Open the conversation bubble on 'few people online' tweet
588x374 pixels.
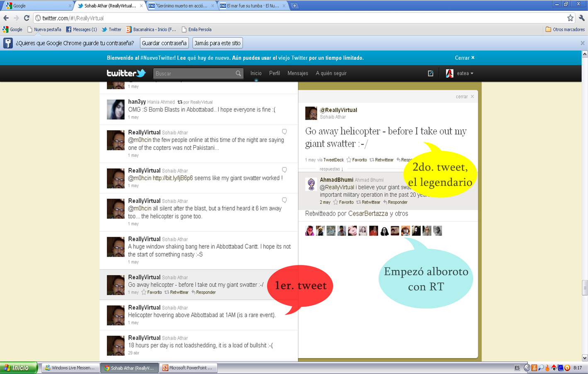[x=284, y=131]
